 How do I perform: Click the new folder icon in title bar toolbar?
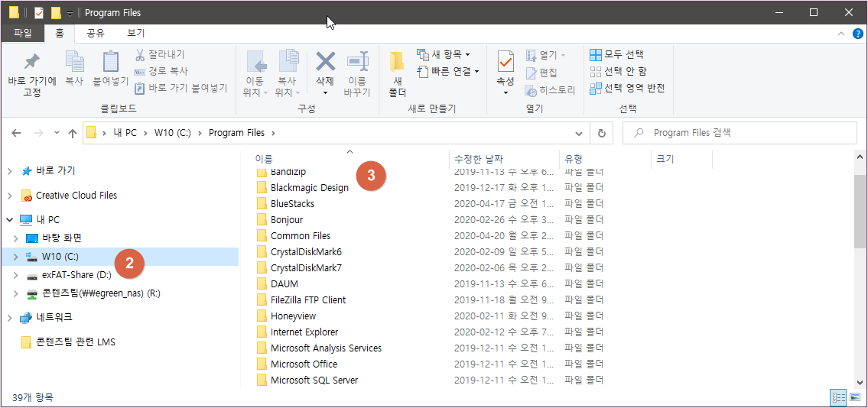click(x=55, y=12)
